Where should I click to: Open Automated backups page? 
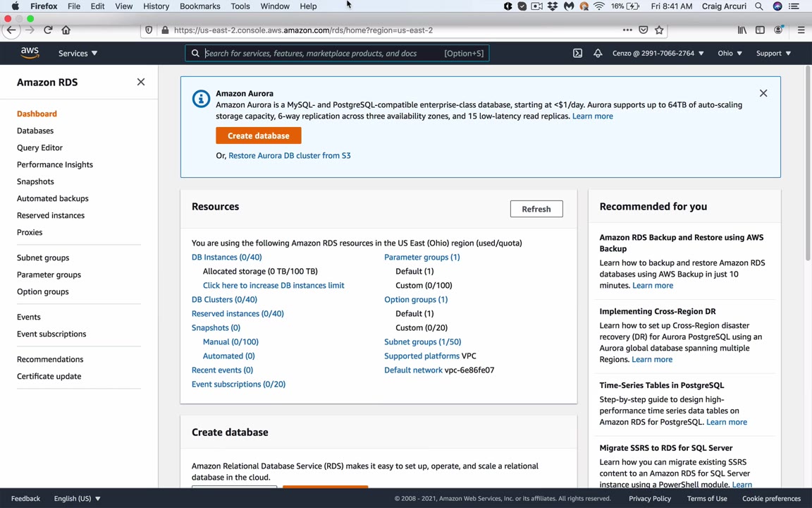click(52, 198)
